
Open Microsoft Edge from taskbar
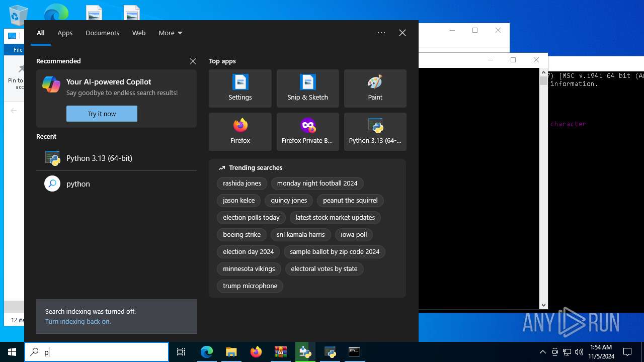coord(207,352)
